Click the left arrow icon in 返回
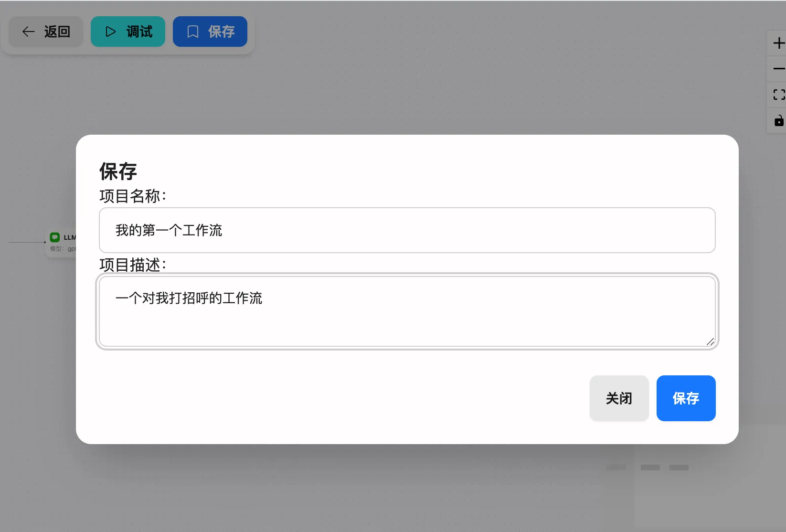This screenshot has width=786, height=532. tap(29, 32)
